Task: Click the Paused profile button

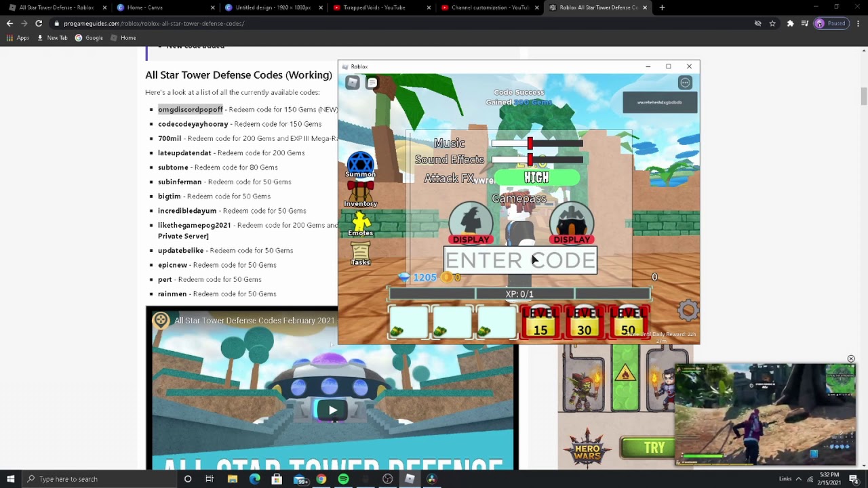Action: [831, 23]
